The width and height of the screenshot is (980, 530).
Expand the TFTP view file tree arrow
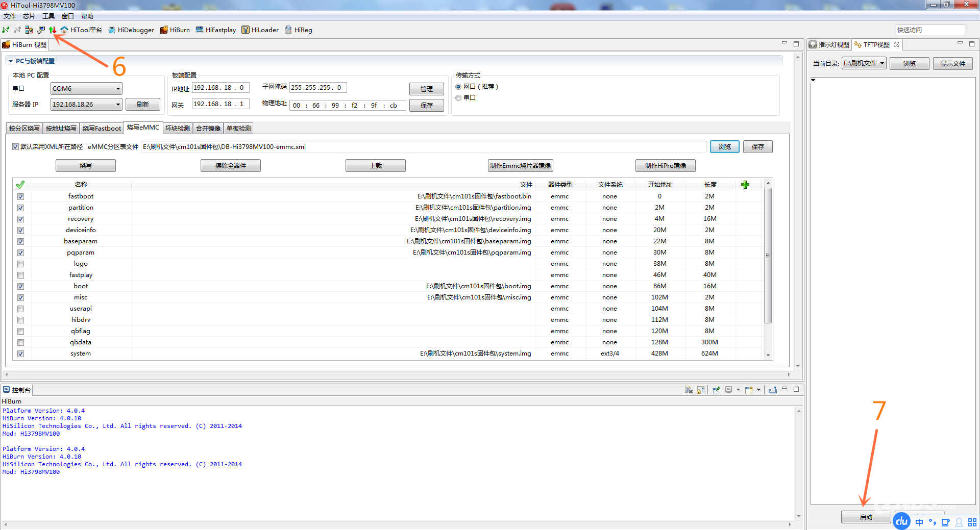(x=813, y=80)
